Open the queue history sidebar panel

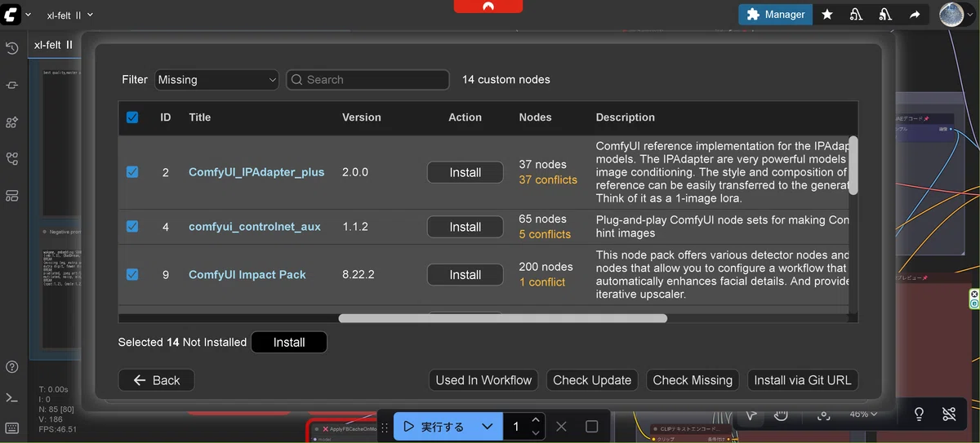coord(12,49)
